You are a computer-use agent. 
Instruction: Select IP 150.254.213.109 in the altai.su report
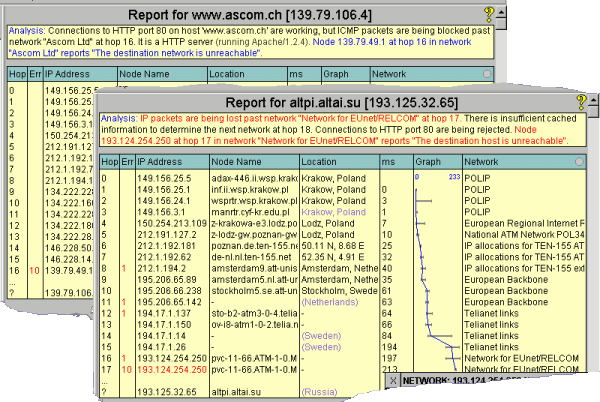(172, 223)
